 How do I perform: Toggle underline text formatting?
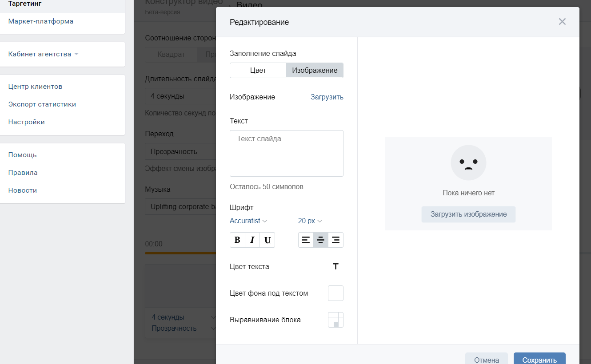(x=268, y=240)
